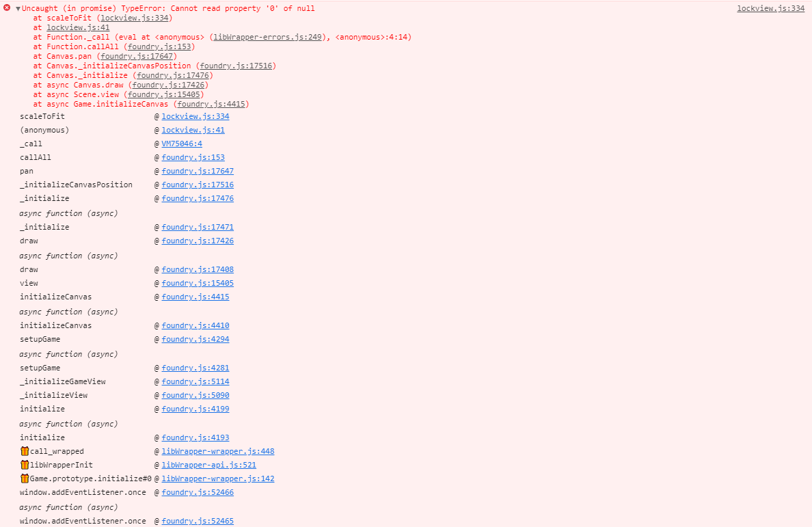Open foundry.js:17516 for _initializeCanvasPosition
This screenshot has width=812, height=527.
(x=198, y=185)
